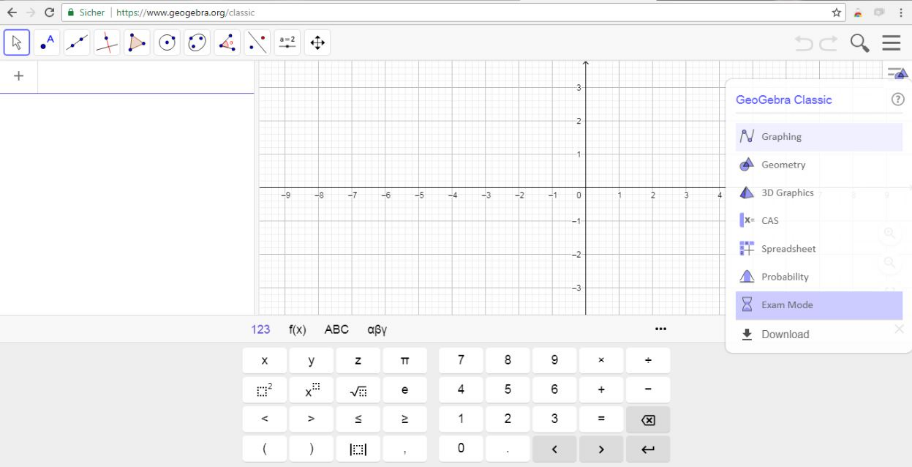Tap the division ÷ key
Screen dimensions: 912x467
(x=648, y=361)
